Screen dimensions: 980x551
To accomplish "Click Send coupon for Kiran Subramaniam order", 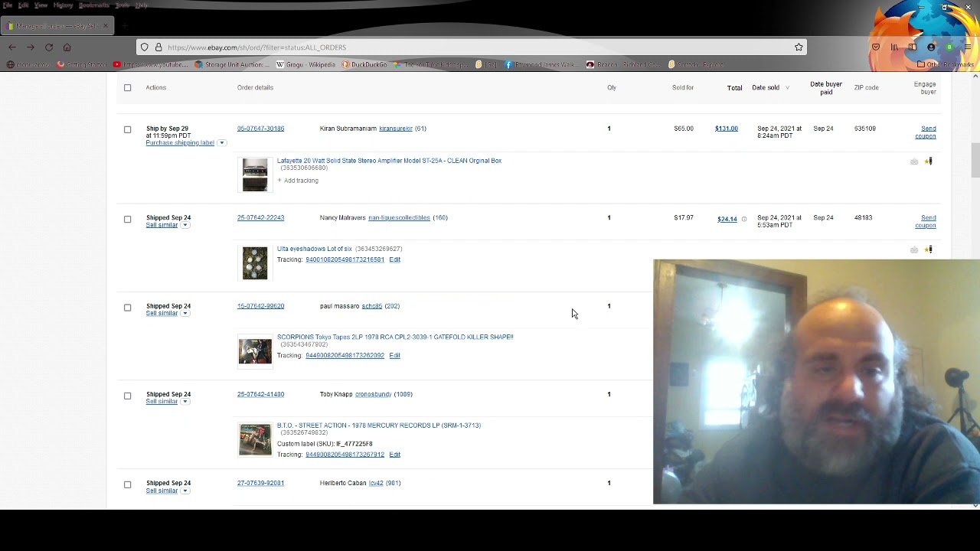I will pos(926,132).
